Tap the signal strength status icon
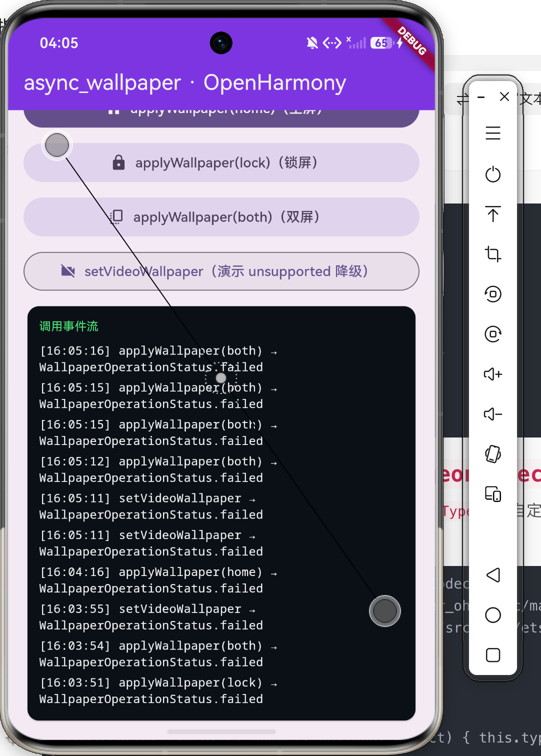541x756 pixels. [356, 43]
